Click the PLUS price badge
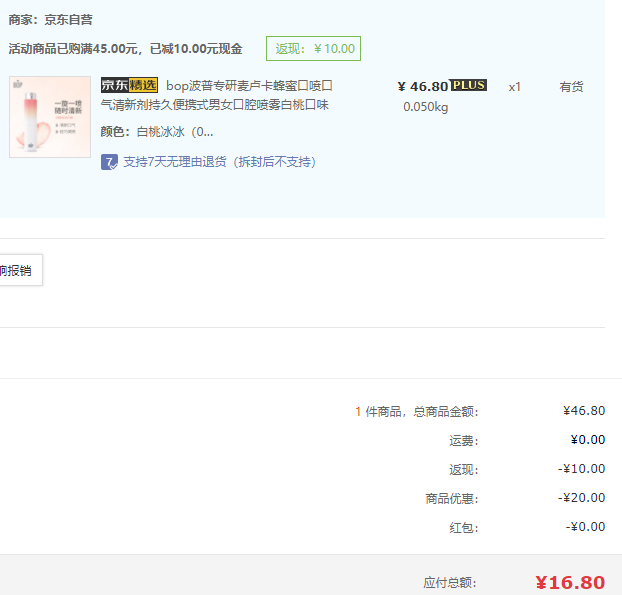The width and height of the screenshot is (622, 595). pos(469,85)
